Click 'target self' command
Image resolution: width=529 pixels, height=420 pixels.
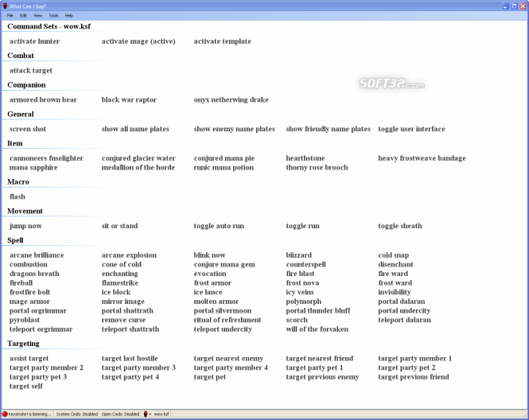click(26, 386)
